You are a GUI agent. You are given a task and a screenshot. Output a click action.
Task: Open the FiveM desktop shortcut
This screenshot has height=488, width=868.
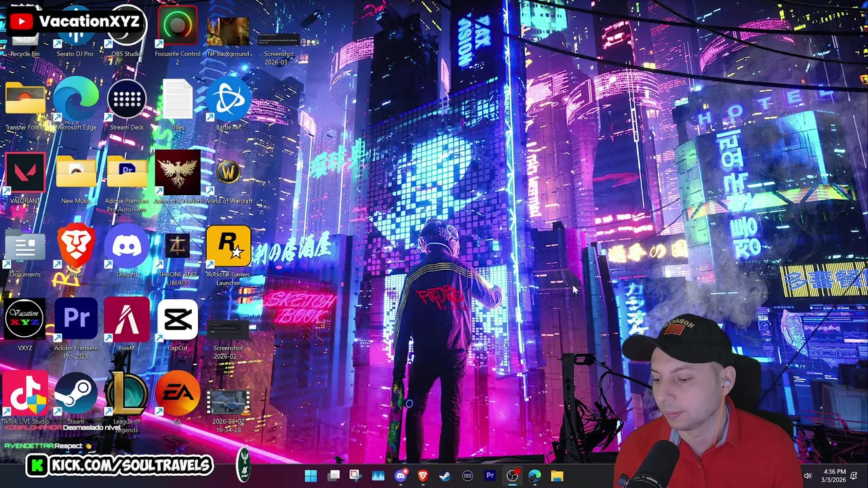pyautogui.click(x=127, y=325)
